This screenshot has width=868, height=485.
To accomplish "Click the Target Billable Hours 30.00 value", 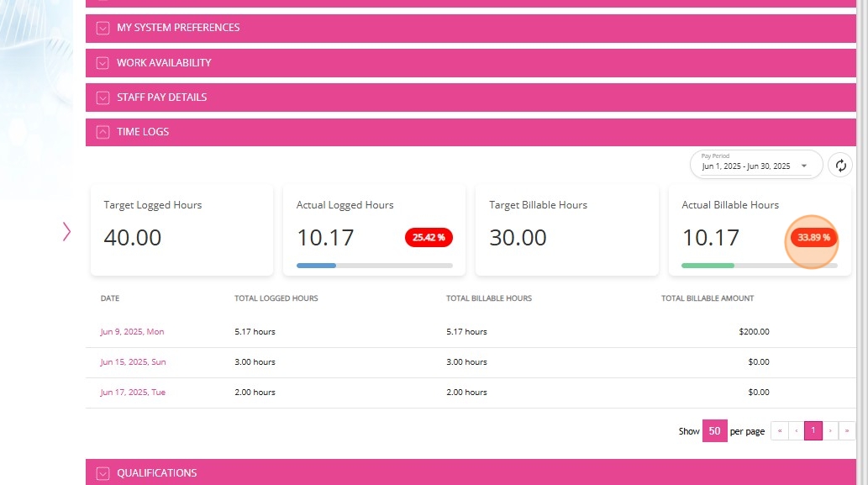I will (x=518, y=238).
